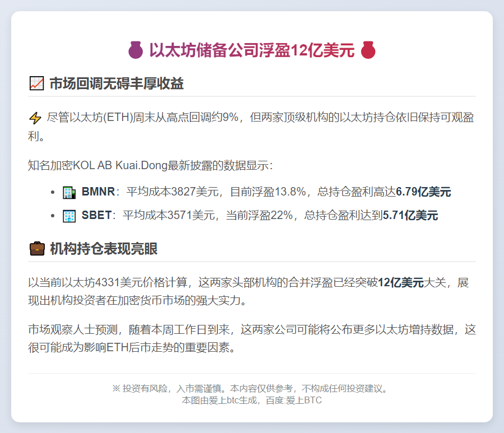Click the lightning bolt emoji
This screenshot has width=504, height=433.
[35, 118]
